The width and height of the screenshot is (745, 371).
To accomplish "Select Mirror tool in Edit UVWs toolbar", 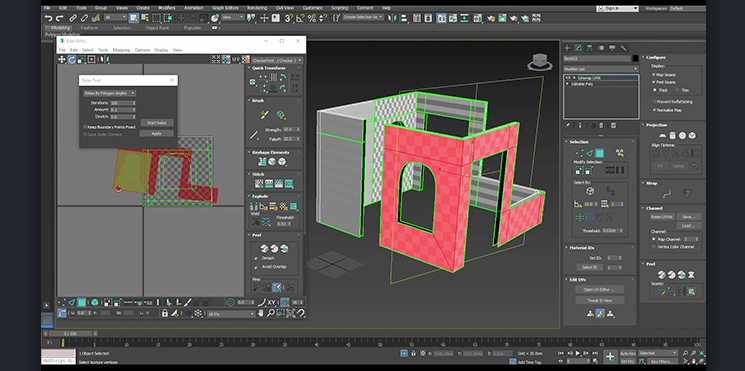I will point(105,59).
